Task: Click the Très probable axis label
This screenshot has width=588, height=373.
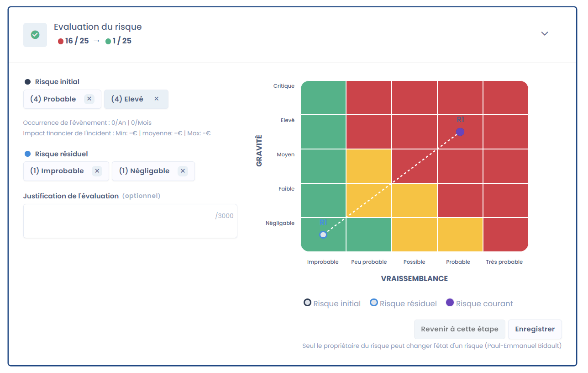Action: (504, 262)
